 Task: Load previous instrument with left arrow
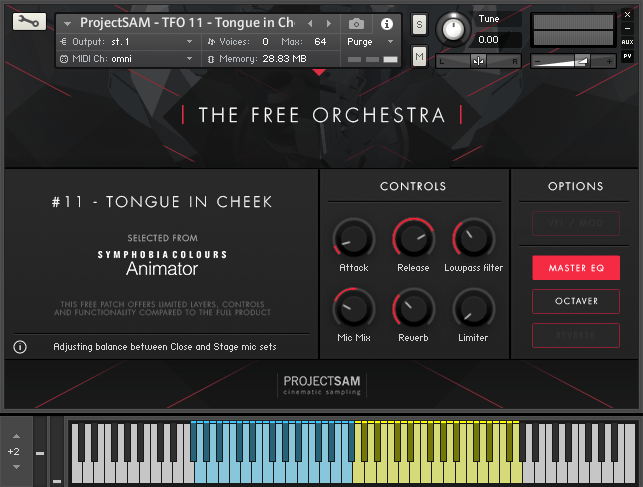click(310, 24)
